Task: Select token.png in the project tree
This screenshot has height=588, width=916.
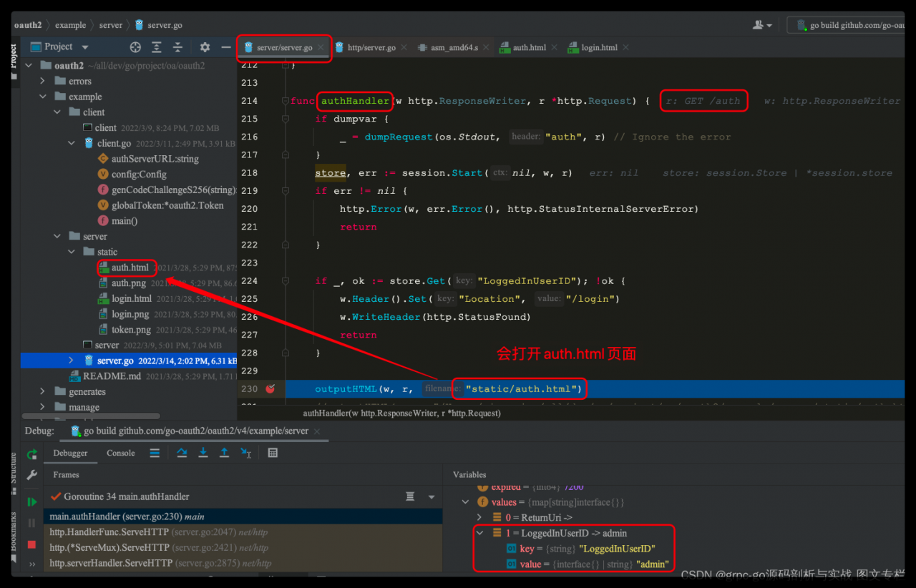Action: tap(131, 330)
